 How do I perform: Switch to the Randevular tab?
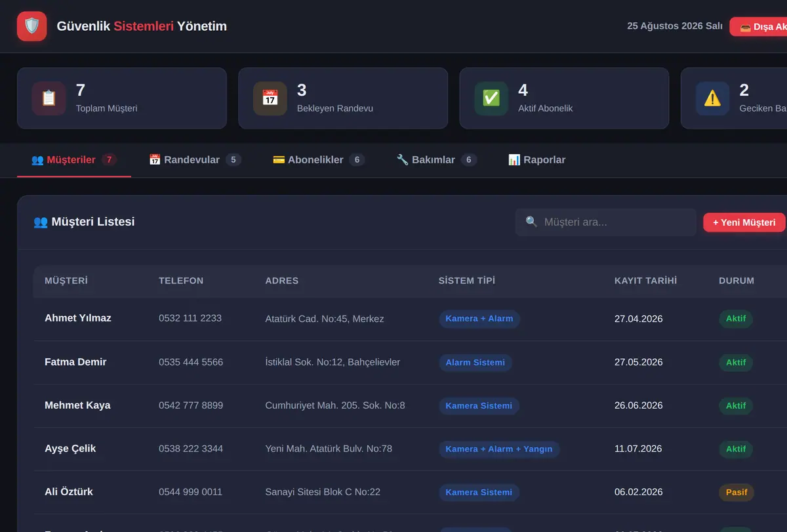(x=195, y=159)
